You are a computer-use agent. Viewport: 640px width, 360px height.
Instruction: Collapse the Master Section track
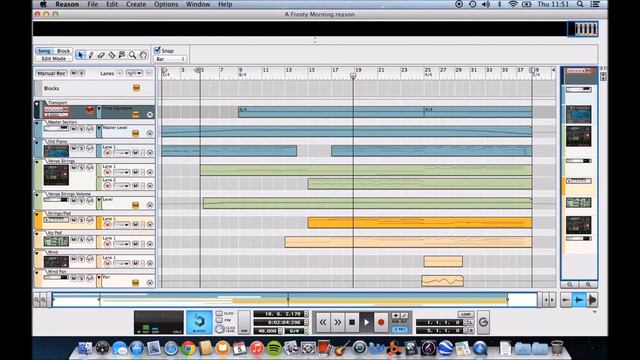36,122
